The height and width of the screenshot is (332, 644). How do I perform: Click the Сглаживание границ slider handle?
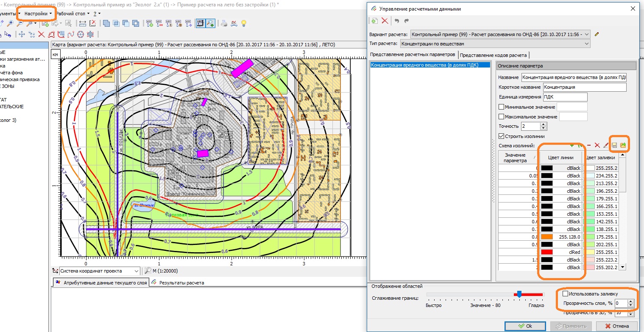[519, 294]
